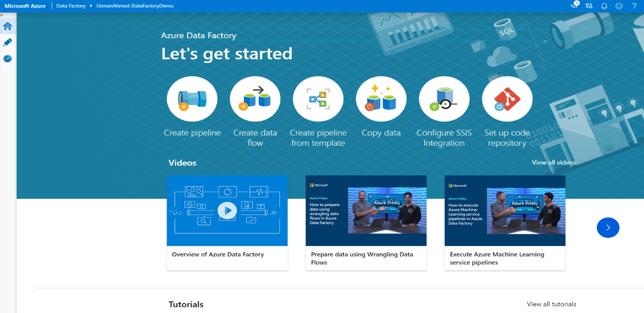Click the Videos section heading
644x313 pixels.
click(x=182, y=163)
